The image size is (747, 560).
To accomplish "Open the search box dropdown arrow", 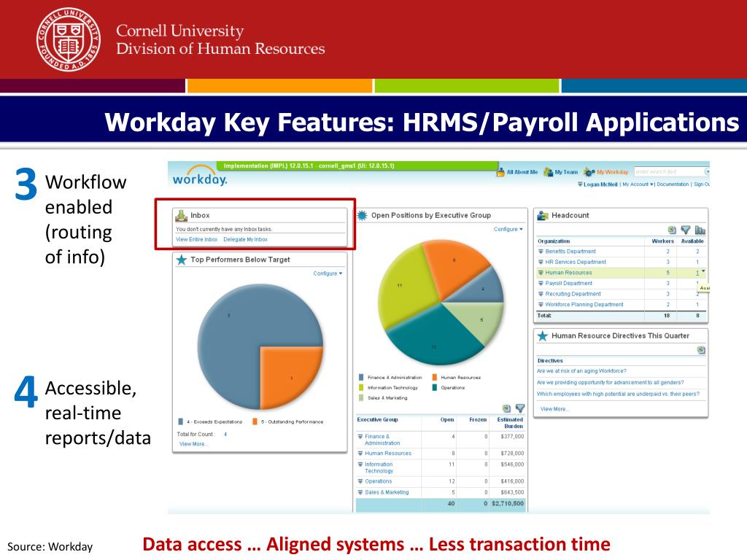I will pos(707,171).
